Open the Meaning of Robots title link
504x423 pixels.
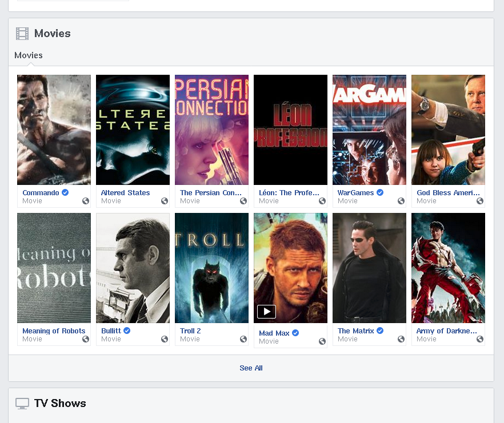pyautogui.click(x=54, y=331)
